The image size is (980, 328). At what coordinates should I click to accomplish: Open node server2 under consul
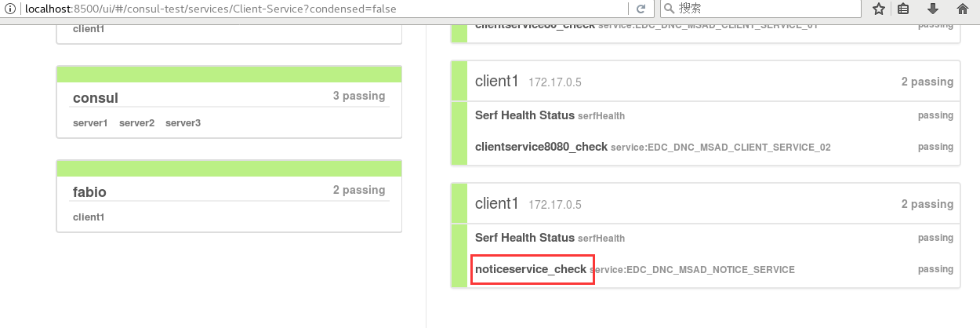point(136,123)
